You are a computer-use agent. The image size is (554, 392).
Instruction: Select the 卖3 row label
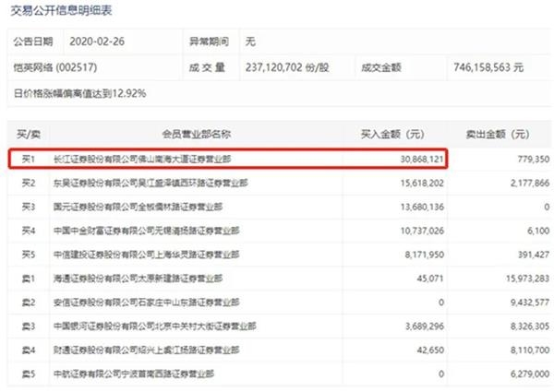coord(29,326)
